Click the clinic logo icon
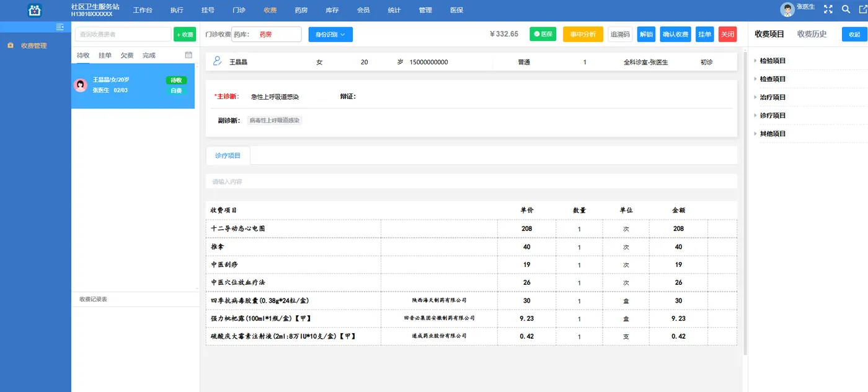Screen dimensions: 868x392 pyautogui.click(x=35, y=11)
